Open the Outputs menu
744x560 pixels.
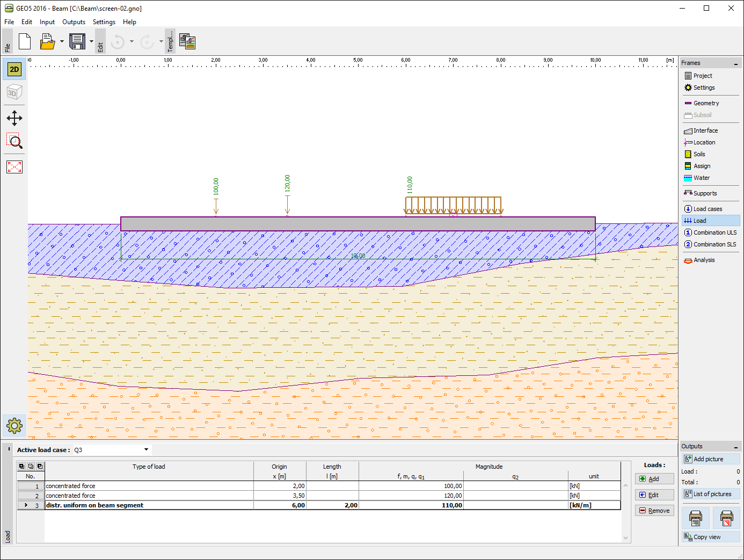74,22
